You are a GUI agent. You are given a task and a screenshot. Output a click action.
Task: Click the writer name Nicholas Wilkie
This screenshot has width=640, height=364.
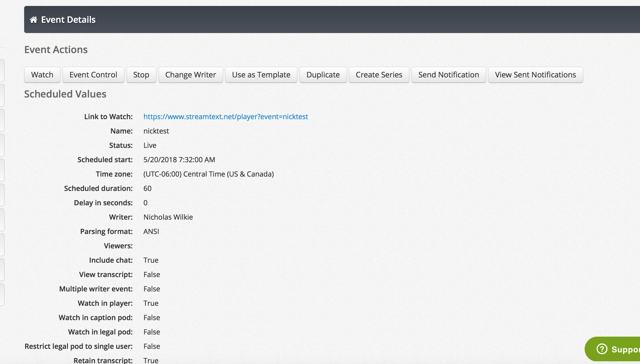[168, 217]
